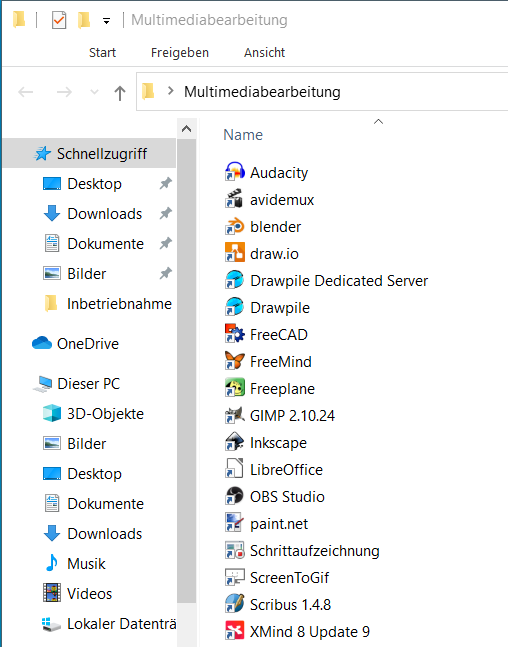The height and width of the screenshot is (647, 508).
Task: Unpin Downloads from Schnellzugriff using its pin
Action: pyautogui.click(x=165, y=213)
